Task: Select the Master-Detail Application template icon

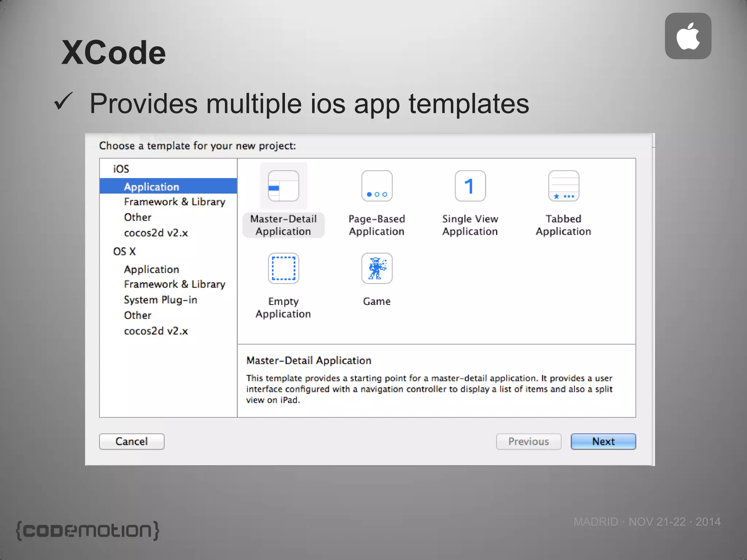Action: coord(283,186)
